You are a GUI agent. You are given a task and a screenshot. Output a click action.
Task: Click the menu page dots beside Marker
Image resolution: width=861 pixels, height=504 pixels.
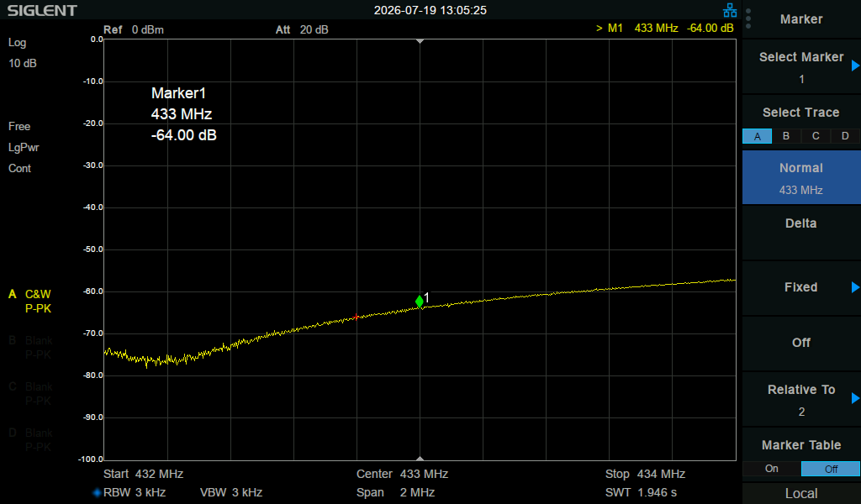(748, 18)
